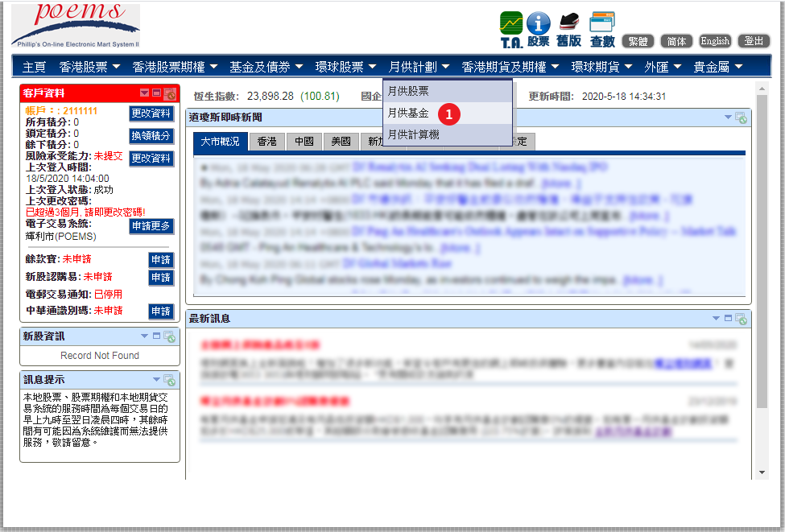Switch to the 香港 news tab
This screenshot has height=532, width=785.
(266, 142)
